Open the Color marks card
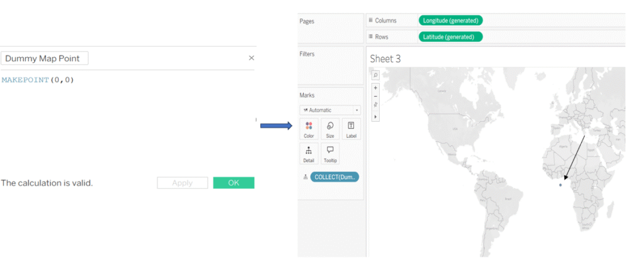Image resolution: width=644 pixels, height=275 pixels. point(309,129)
